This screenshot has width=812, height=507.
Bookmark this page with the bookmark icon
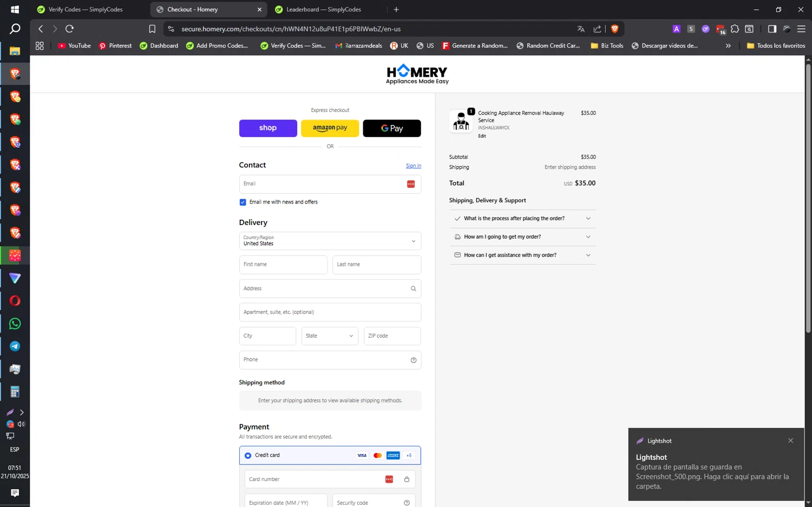click(x=152, y=29)
